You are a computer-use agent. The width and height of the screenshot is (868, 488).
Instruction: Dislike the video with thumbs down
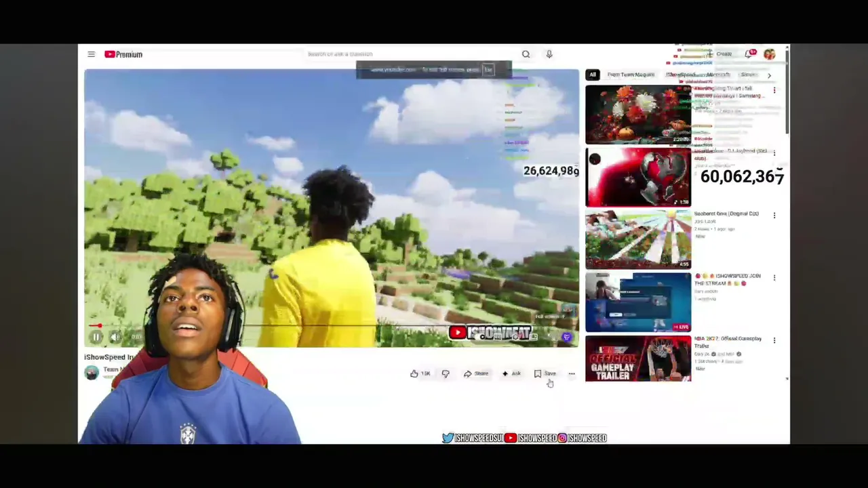point(446,373)
